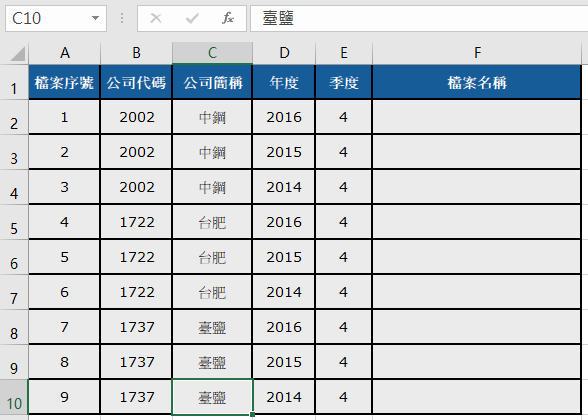Click the Cancel X icon in formula bar
588x420 pixels.
[x=156, y=18]
